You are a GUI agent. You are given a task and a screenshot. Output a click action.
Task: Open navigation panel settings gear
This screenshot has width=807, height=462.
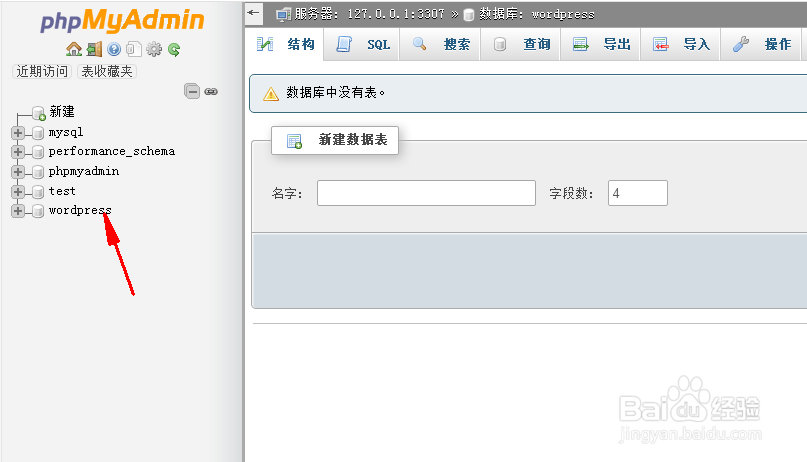tap(154, 49)
